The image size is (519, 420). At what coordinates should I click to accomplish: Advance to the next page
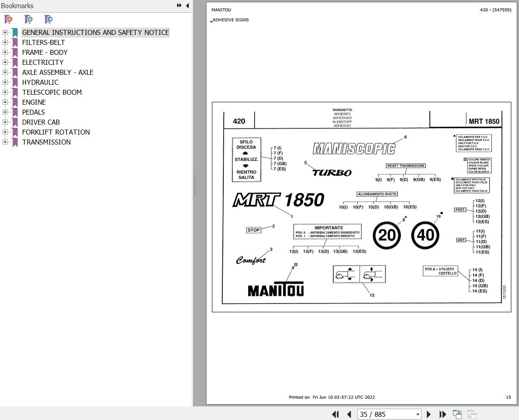428,414
